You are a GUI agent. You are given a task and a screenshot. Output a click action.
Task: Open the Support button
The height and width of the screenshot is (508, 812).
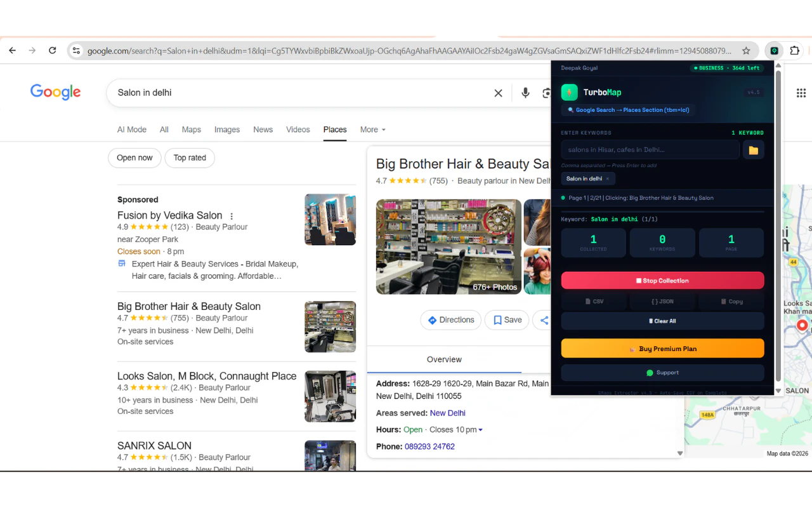[662, 373]
